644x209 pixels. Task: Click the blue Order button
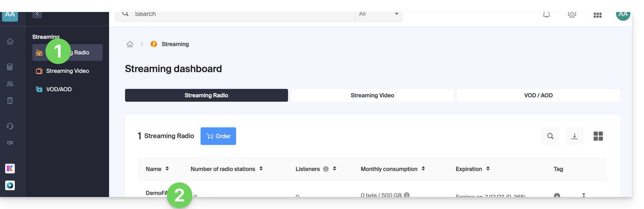tap(218, 136)
